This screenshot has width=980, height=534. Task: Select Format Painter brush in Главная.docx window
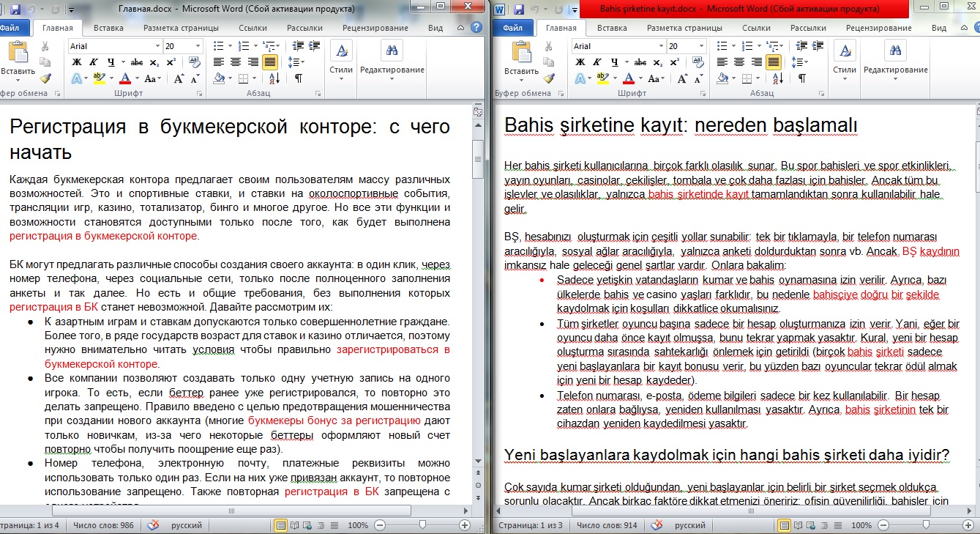(45, 78)
